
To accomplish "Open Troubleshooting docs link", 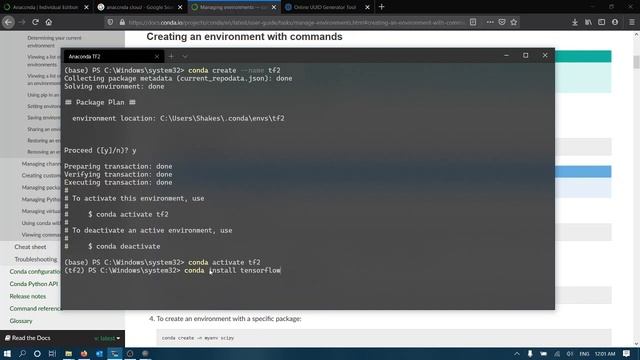I will tap(36, 259).
